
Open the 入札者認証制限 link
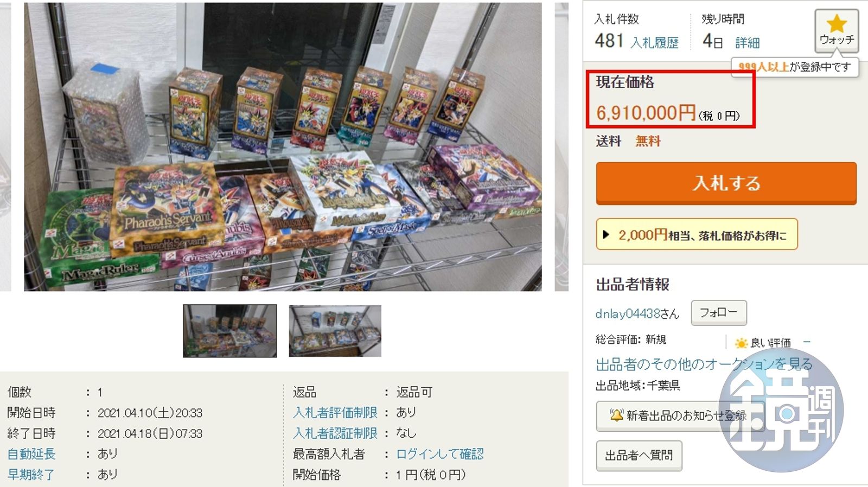point(335,433)
